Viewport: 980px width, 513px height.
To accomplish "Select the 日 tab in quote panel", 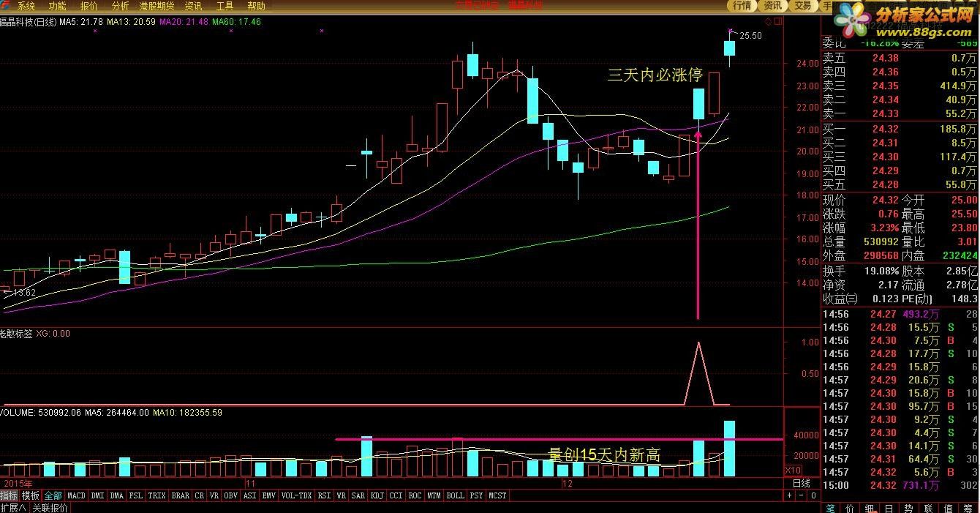I will click(889, 508).
